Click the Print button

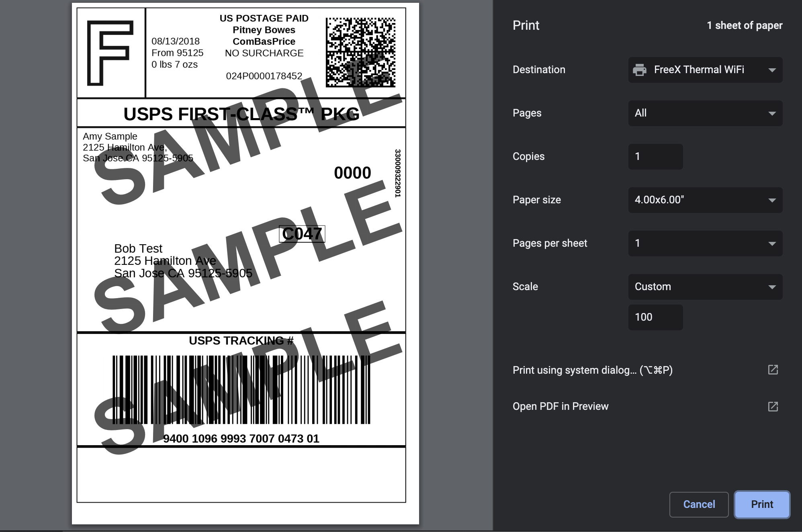[762, 505]
